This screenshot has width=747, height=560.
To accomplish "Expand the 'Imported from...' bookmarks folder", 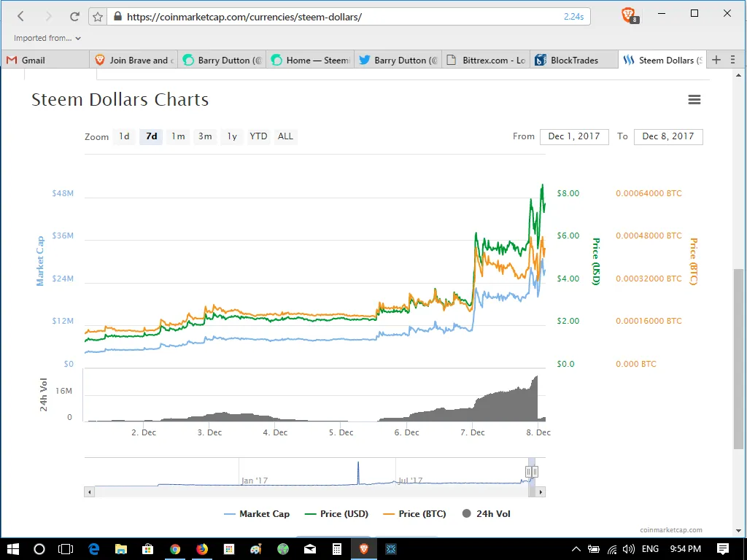I will click(47, 38).
